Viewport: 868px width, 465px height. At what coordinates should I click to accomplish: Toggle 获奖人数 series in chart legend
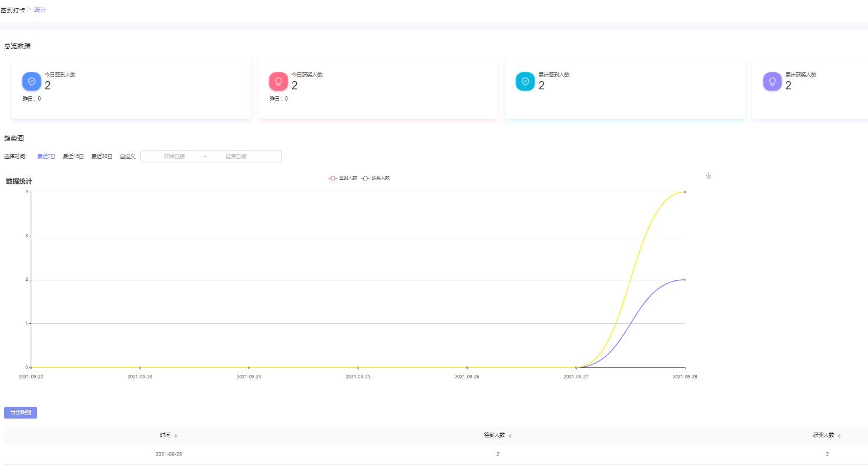pyautogui.click(x=376, y=178)
